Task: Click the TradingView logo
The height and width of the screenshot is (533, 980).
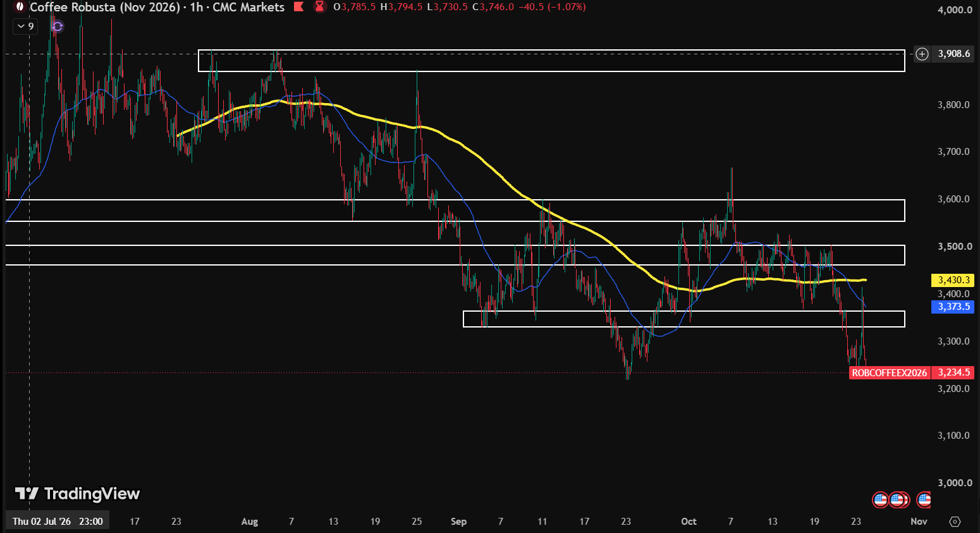Action: click(x=77, y=493)
